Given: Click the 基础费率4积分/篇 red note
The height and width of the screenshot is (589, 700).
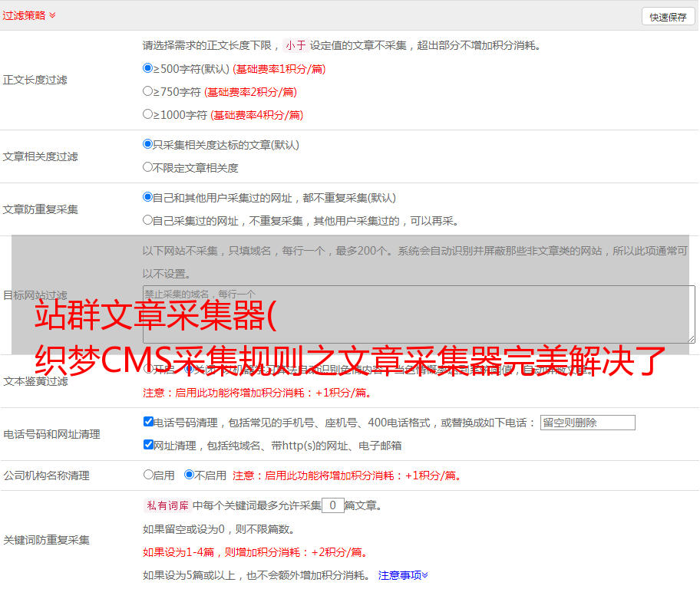Looking at the screenshot, I should click(x=256, y=115).
